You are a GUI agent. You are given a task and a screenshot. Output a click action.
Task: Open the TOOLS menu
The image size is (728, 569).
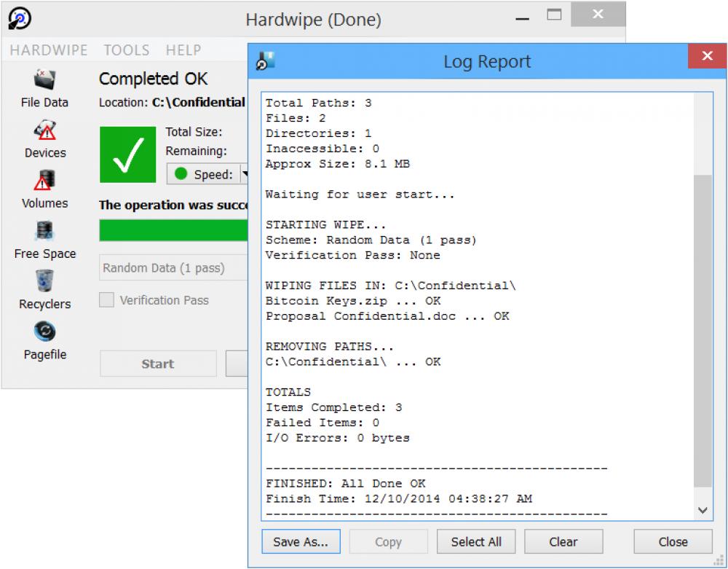[x=126, y=50]
